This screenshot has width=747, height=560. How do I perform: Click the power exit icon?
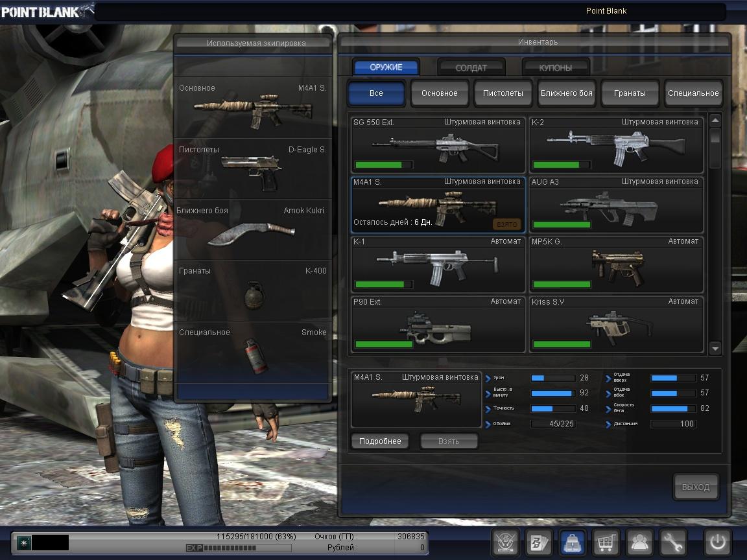(717, 542)
